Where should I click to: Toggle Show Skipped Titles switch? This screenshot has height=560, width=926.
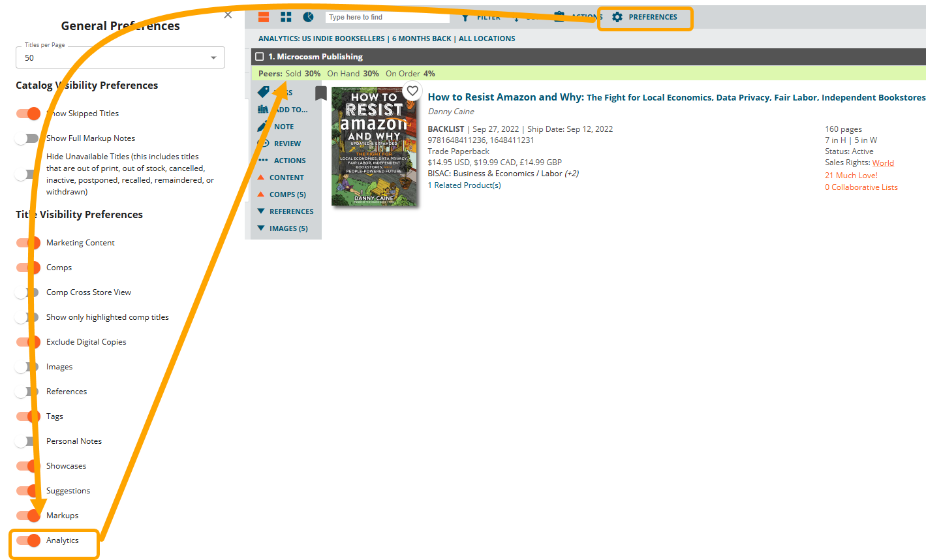pos(28,114)
